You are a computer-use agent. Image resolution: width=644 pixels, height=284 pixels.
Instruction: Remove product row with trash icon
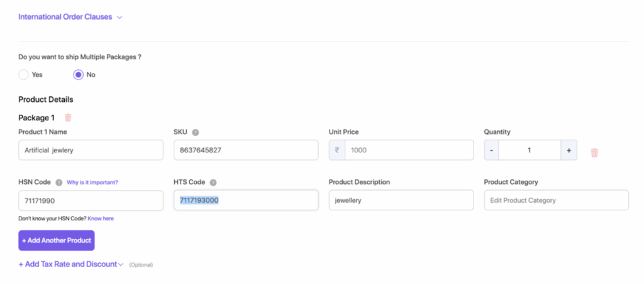[x=594, y=152]
